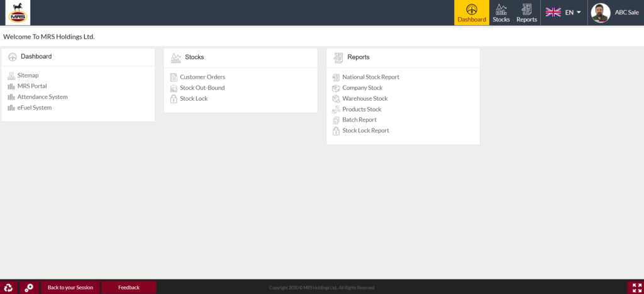The image size is (644, 294).
Task: Open the Customer Orders link
Action: pos(203,77)
